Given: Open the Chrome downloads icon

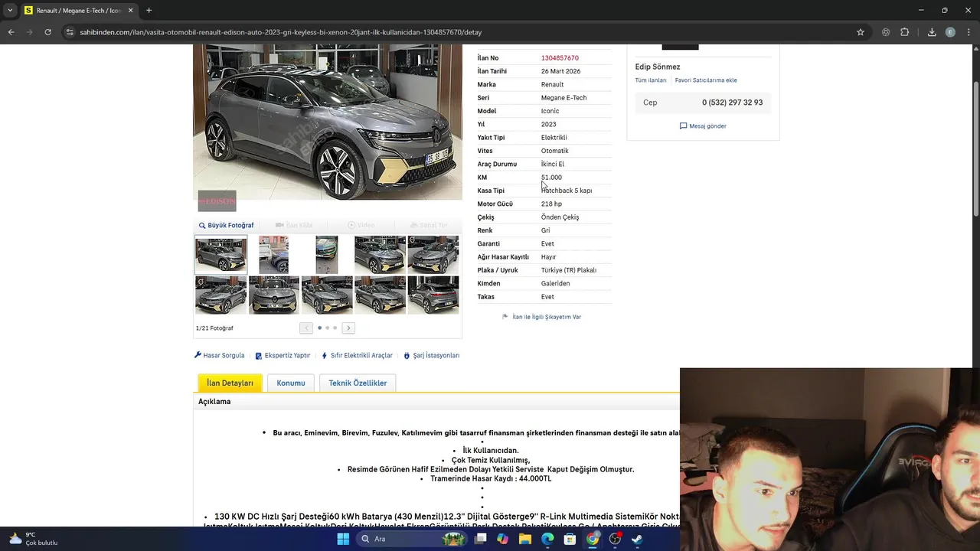Looking at the screenshot, I should 932,32.
